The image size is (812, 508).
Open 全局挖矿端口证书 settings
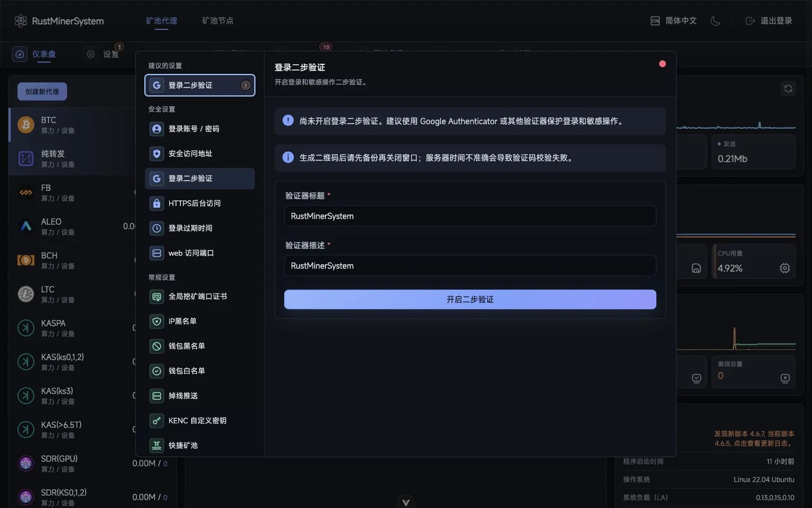pyautogui.click(x=200, y=296)
